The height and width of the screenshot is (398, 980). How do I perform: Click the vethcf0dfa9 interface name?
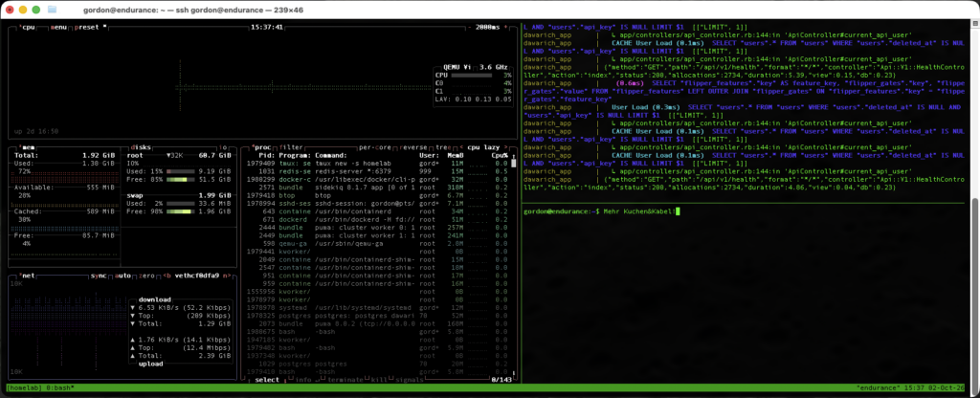[x=197, y=276]
